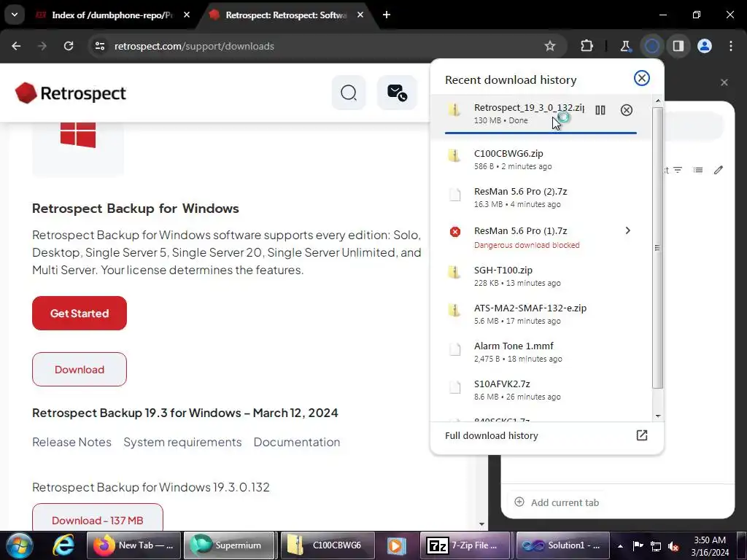This screenshot has width=747, height=560.
Task: View site information icon in address bar
Action: (x=100, y=46)
